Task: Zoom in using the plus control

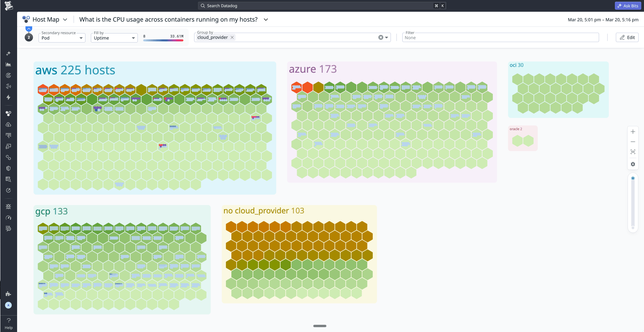Action: 633,131
